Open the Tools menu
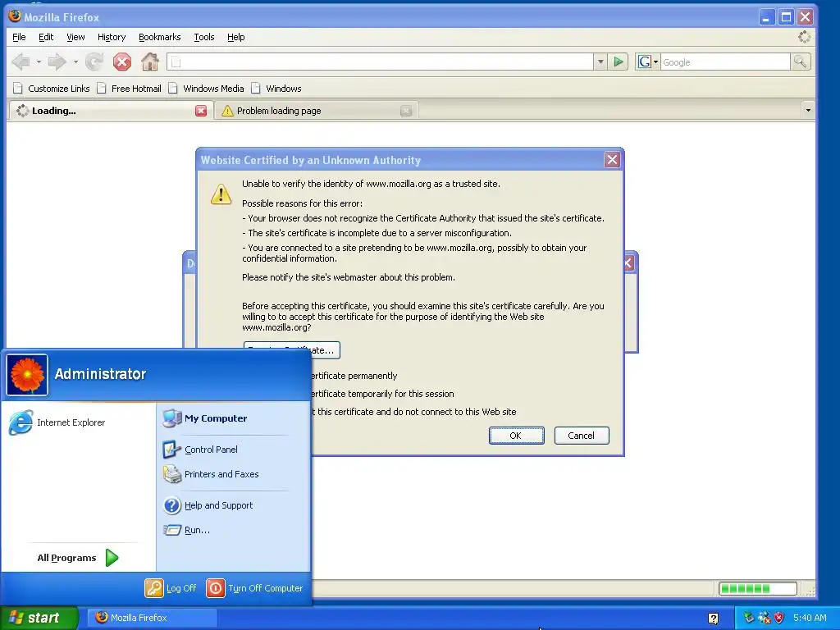This screenshot has width=840, height=630. click(x=204, y=37)
